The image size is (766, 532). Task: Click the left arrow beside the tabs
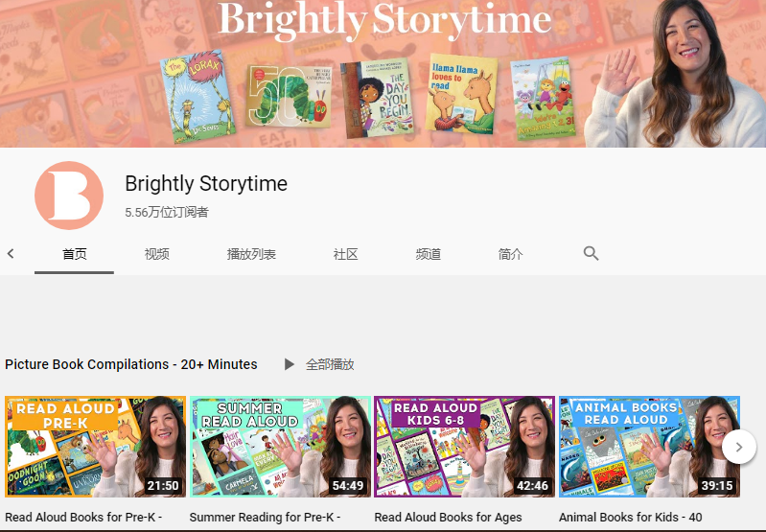point(11,254)
